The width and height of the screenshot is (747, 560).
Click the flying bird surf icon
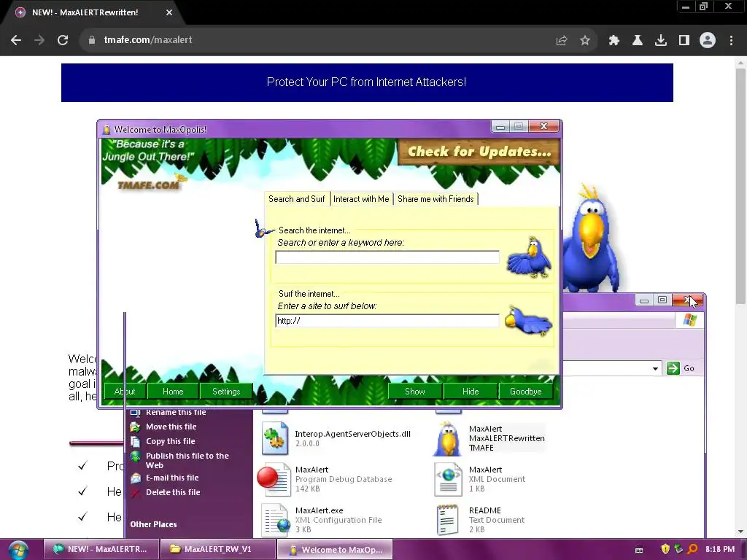point(528,321)
